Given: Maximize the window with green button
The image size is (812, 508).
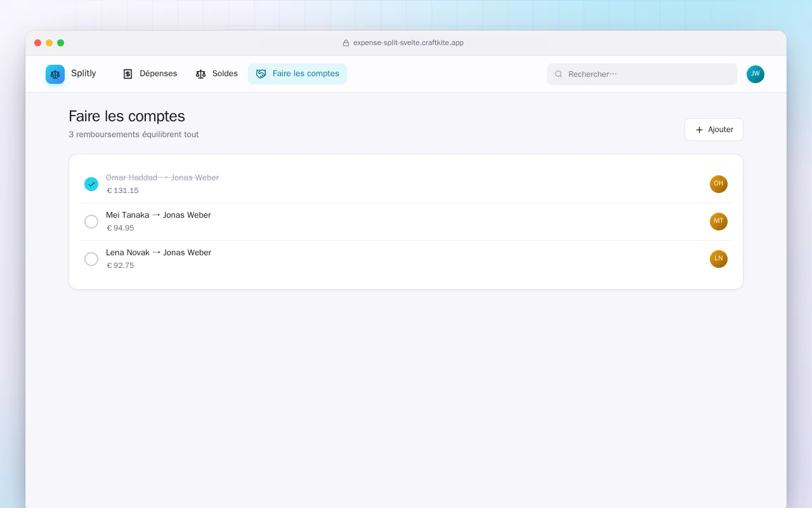Looking at the screenshot, I should coord(61,43).
